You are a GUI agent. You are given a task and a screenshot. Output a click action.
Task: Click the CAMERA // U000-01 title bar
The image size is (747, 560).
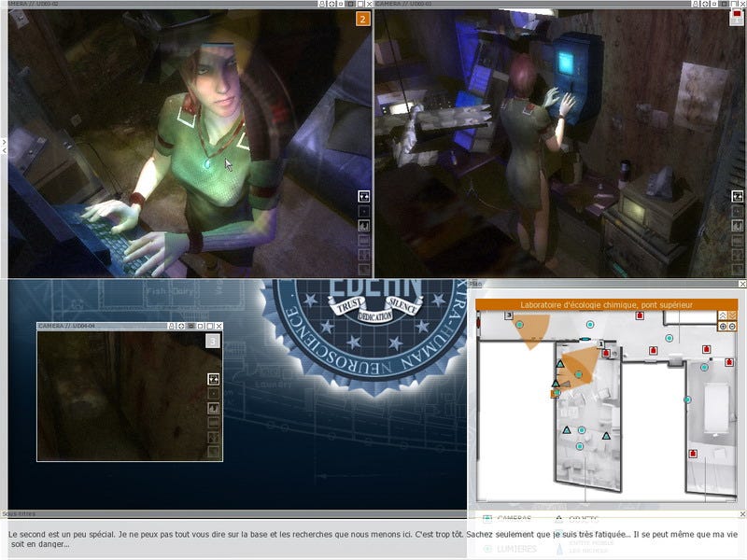point(532,4)
